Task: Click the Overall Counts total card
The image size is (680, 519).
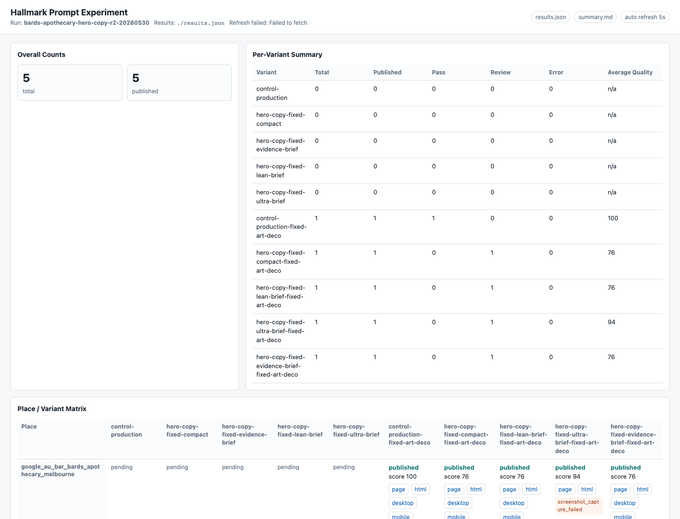Action: click(x=70, y=82)
